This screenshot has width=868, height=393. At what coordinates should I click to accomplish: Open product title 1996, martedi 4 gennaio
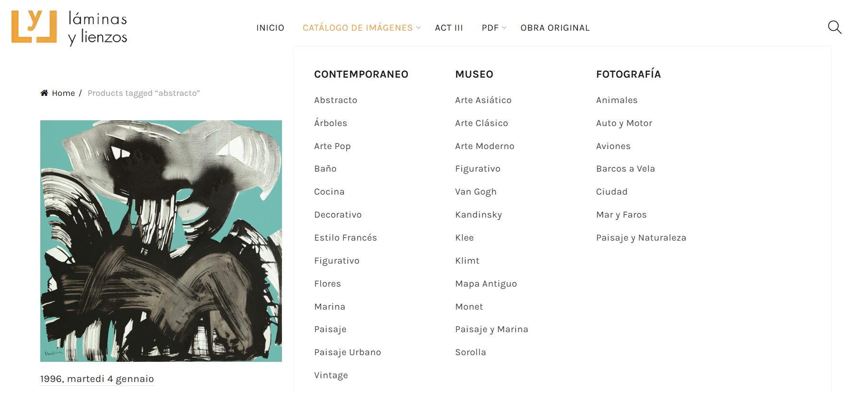[x=97, y=379]
